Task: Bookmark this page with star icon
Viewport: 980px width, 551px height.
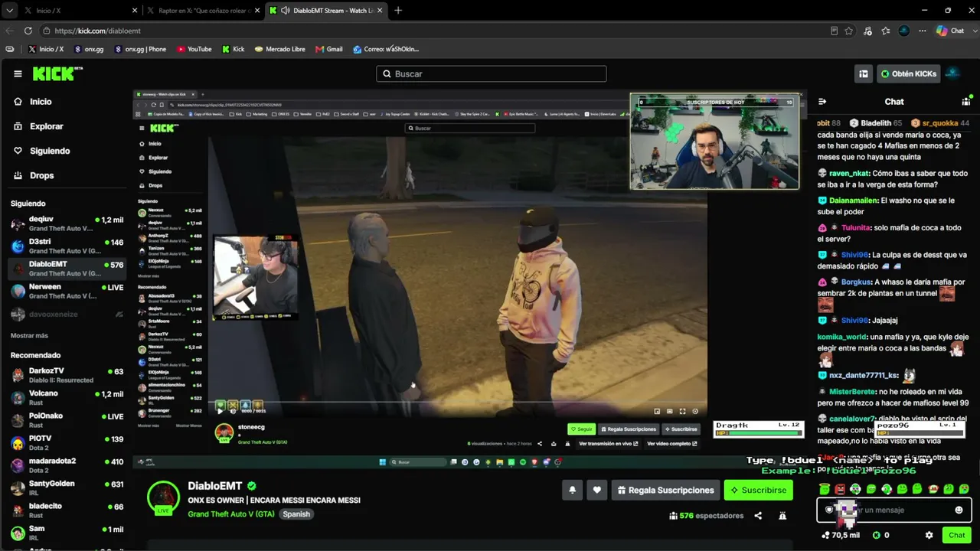Action: click(849, 31)
